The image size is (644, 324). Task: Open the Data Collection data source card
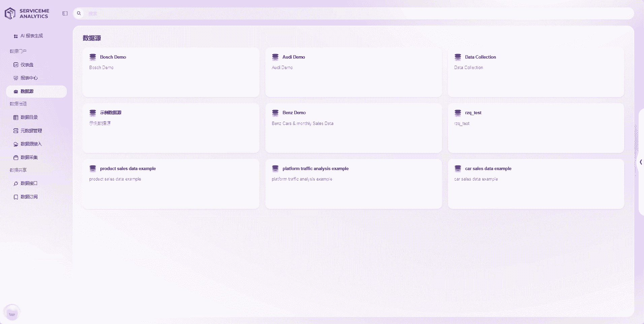(x=536, y=72)
